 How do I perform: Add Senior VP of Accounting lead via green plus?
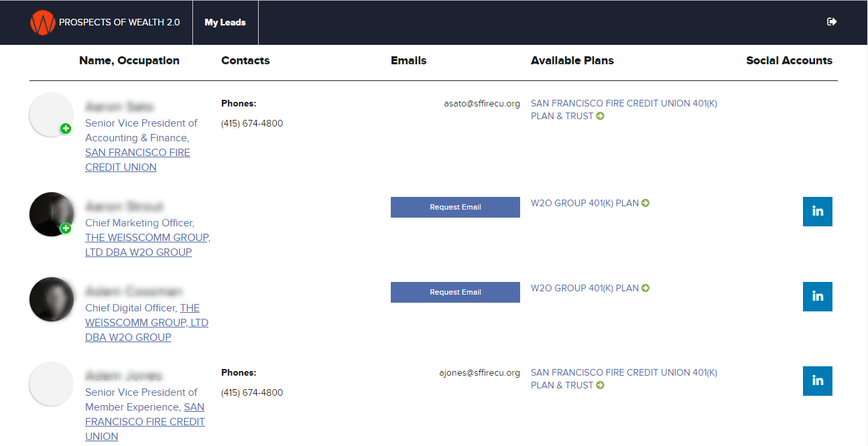pos(66,129)
